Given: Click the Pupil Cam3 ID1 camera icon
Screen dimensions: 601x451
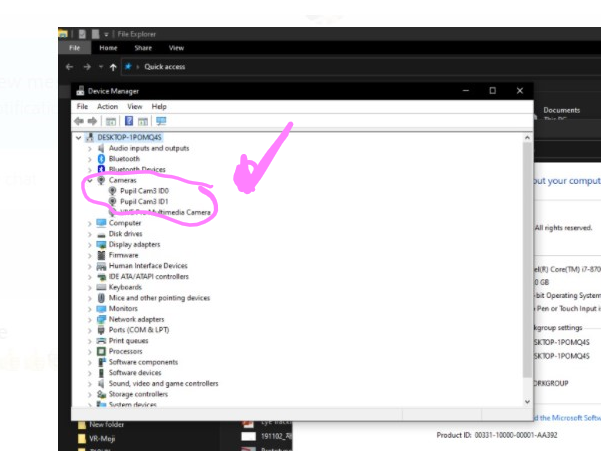Looking at the screenshot, I should point(112,202).
